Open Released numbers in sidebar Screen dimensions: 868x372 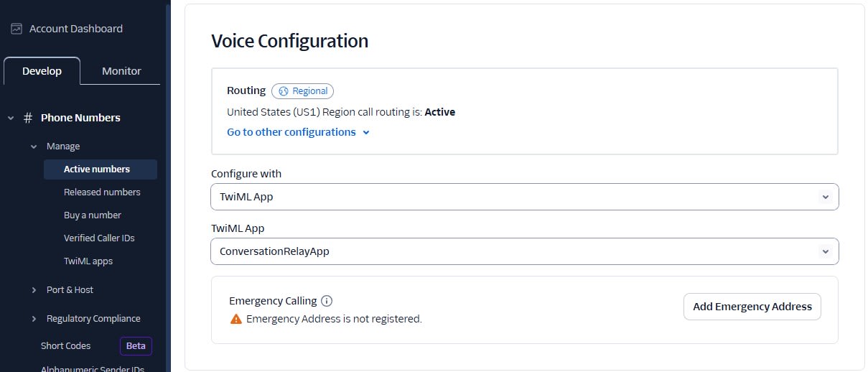point(102,192)
